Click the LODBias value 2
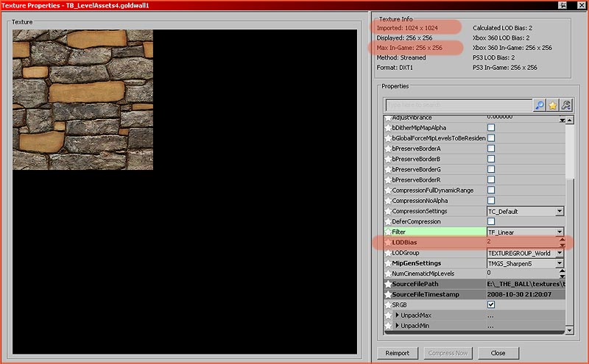The height and width of the screenshot is (364, 589). (x=489, y=242)
